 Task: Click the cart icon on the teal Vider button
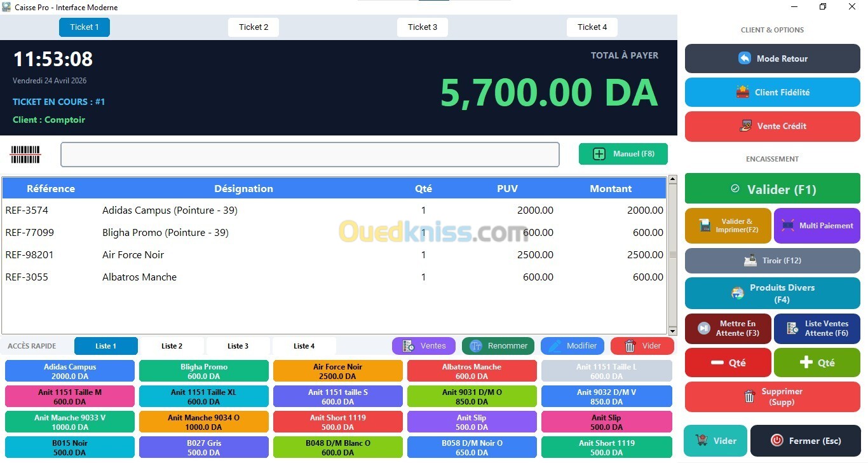coord(702,440)
